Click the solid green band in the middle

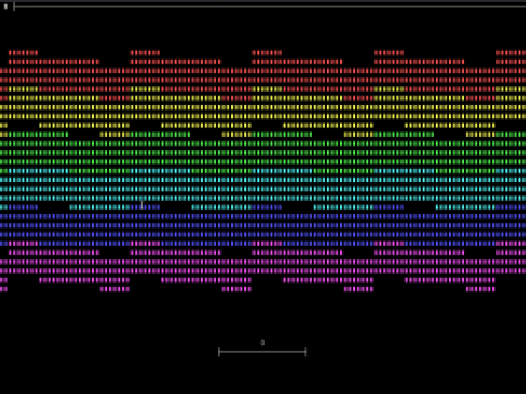click(263, 153)
